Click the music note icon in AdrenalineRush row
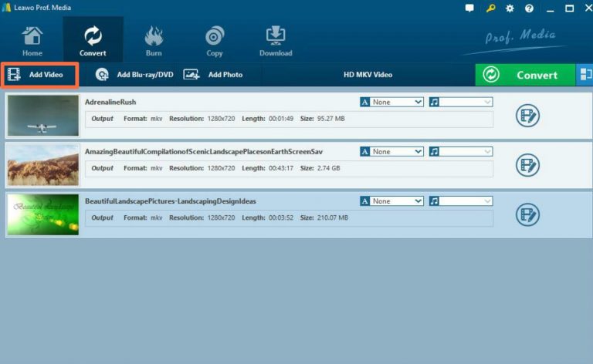593x364 pixels. [434, 102]
